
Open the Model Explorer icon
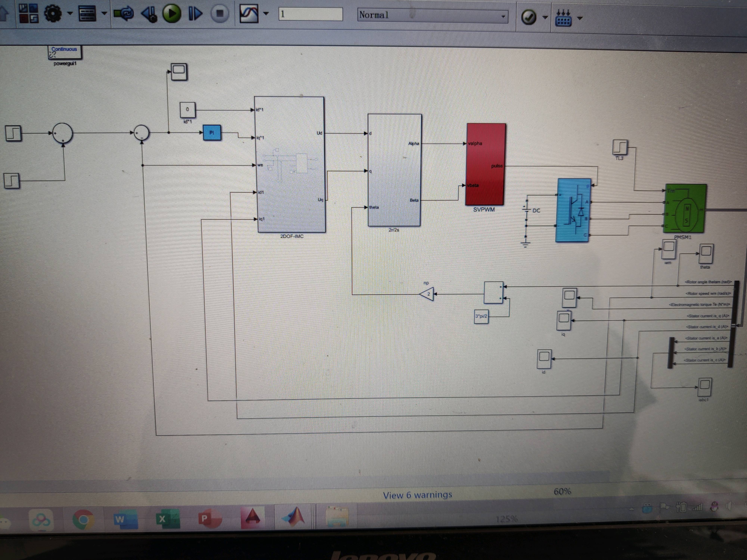point(87,13)
